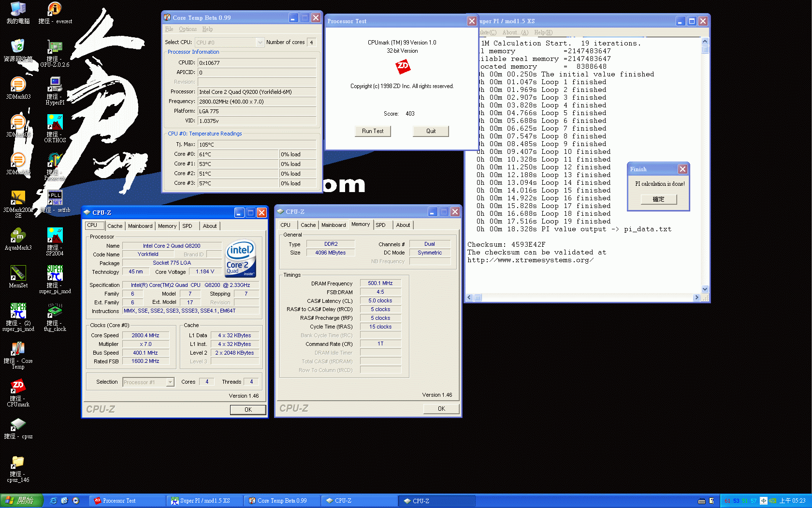Image resolution: width=812 pixels, height=508 pixels.
Task: Launch the SP2004 shortcut icon
Action: (55, 242)
